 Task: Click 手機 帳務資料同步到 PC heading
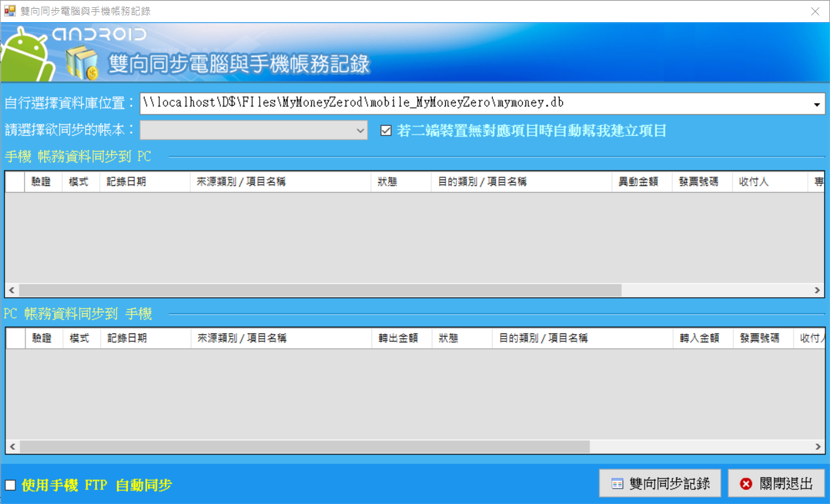coord(78,157)
